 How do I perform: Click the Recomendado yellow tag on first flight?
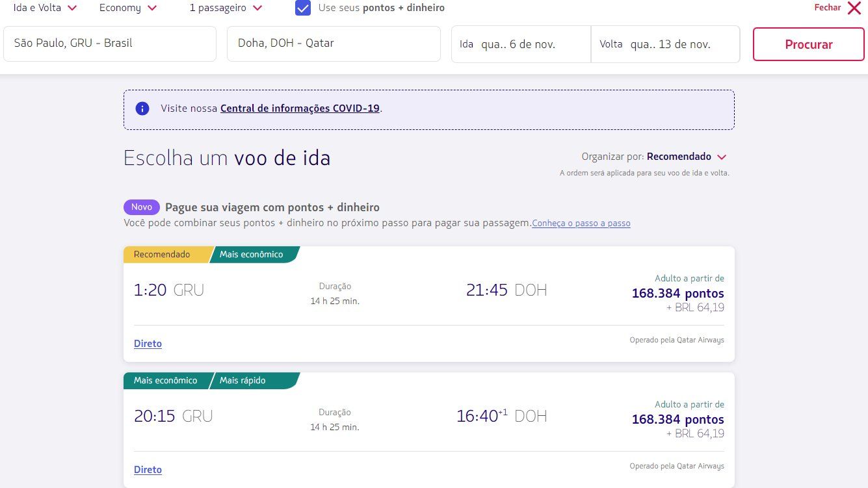[x=163, y=255]
